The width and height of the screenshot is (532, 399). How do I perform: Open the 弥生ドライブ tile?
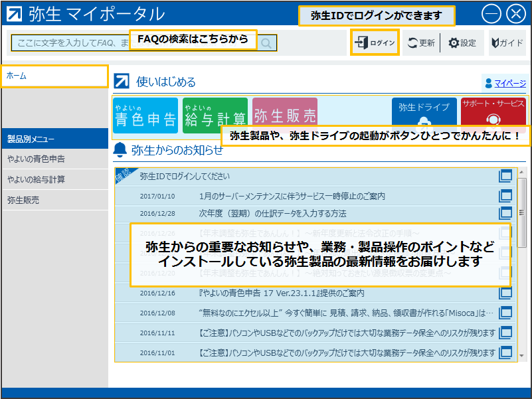pyautogui.click(x=424, y=113)
